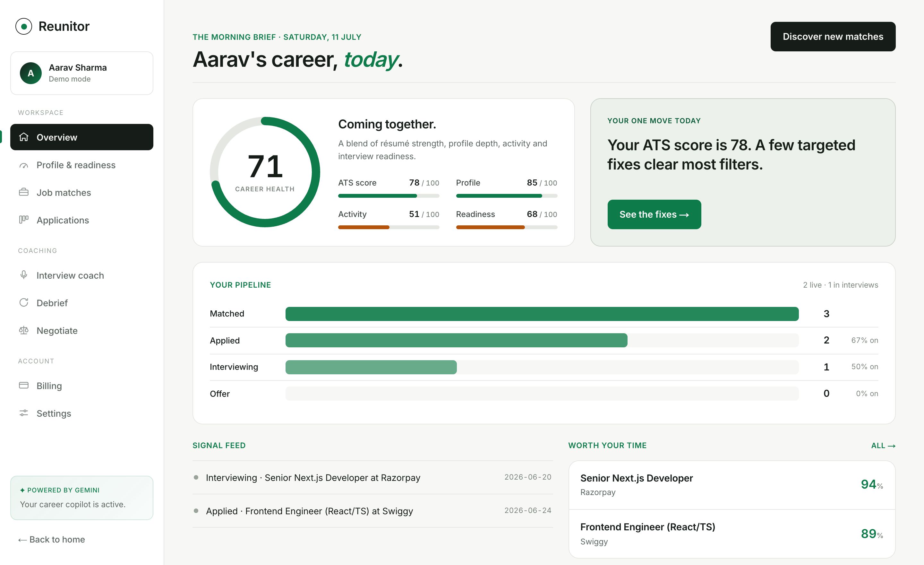Click the 71 career health ring
This screenshot has height=565, width=924.
pos(265,172)
